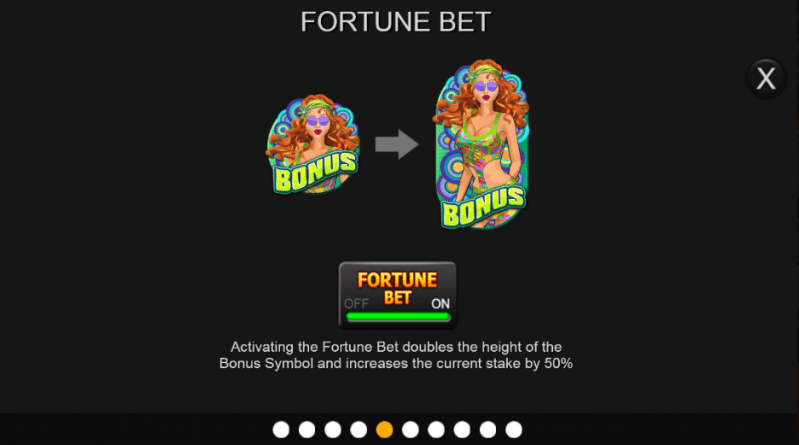Go to the second page dot
Viewport: 799px width, 445px height.
click(x=307, y=430)
